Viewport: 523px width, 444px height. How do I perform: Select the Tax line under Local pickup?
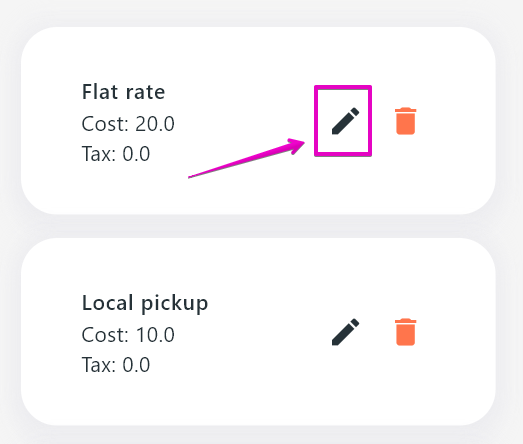tap(116, 365)
